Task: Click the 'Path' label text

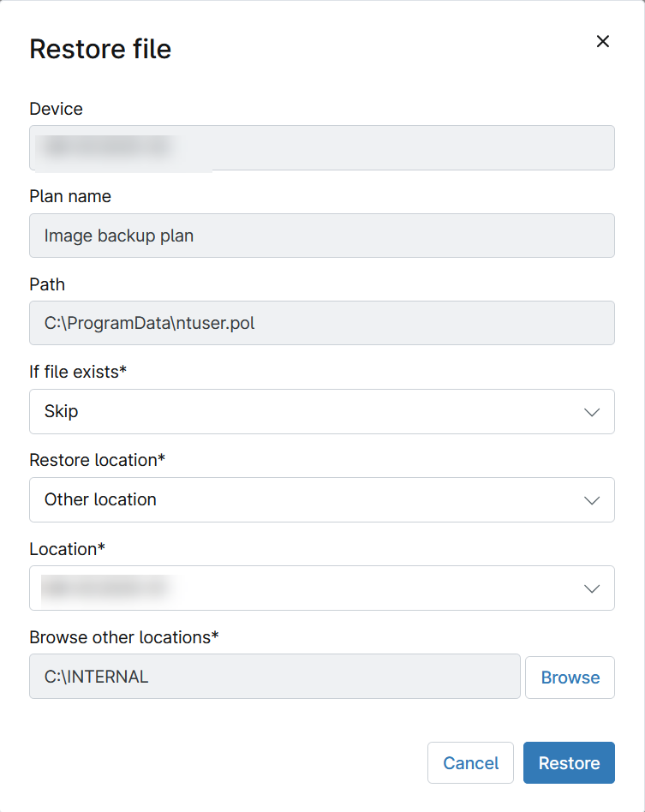Action: coord(47,284)
